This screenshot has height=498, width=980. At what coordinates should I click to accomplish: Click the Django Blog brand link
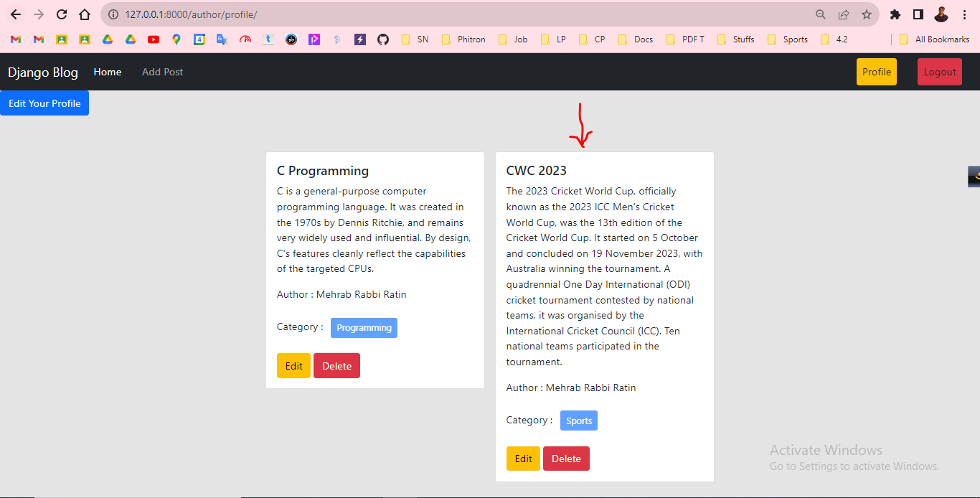coord(43,72)
